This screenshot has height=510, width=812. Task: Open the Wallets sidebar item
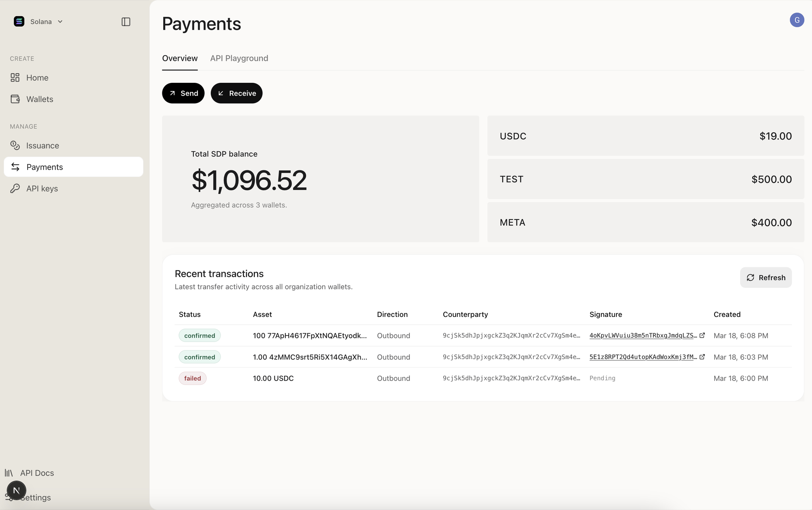[x=39, y=99]
